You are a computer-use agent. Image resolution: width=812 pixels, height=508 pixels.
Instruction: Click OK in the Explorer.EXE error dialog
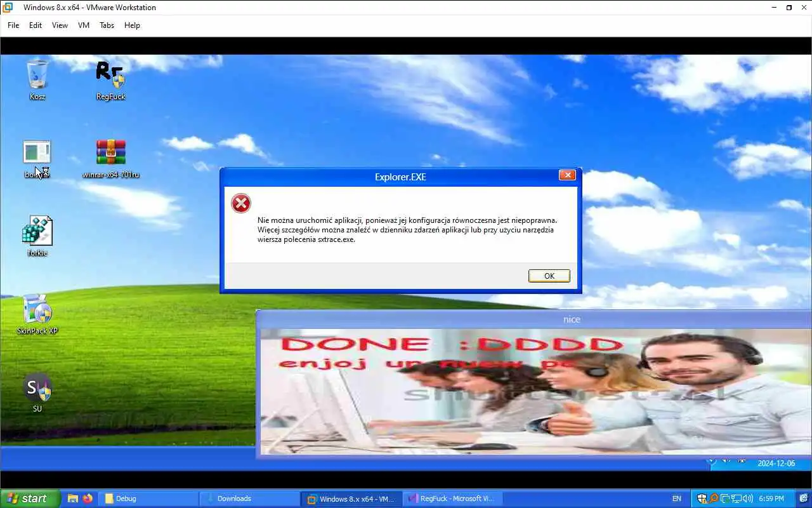point(549,276)
